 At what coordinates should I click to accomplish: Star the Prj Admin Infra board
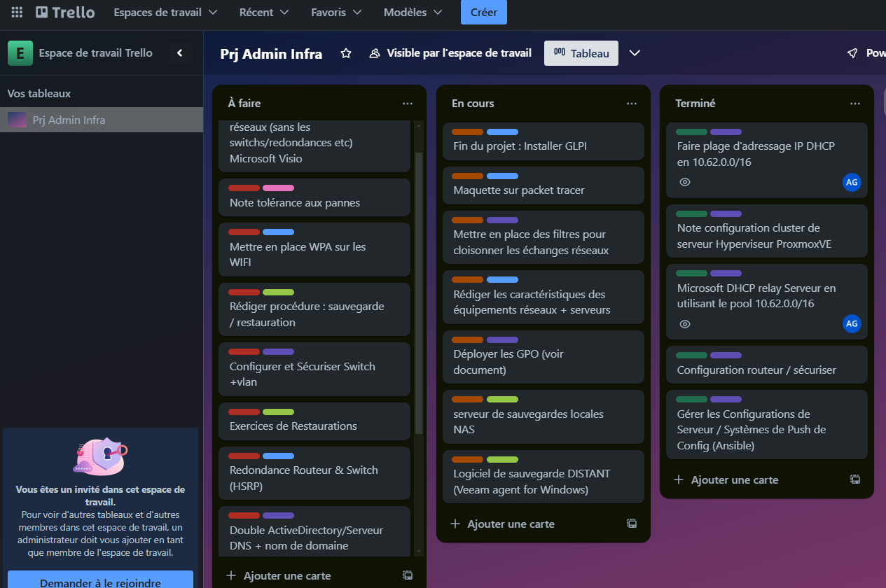[346, 53]
